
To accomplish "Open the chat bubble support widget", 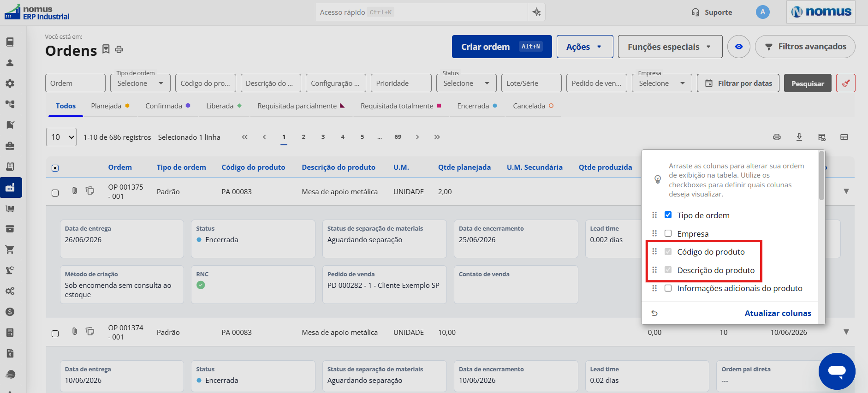I will [x=837, y=371].
